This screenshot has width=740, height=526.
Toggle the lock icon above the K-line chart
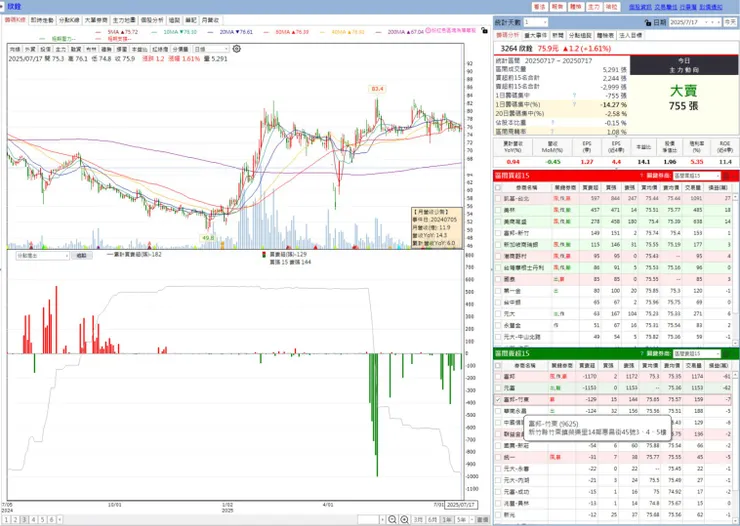tap(484, 30)
